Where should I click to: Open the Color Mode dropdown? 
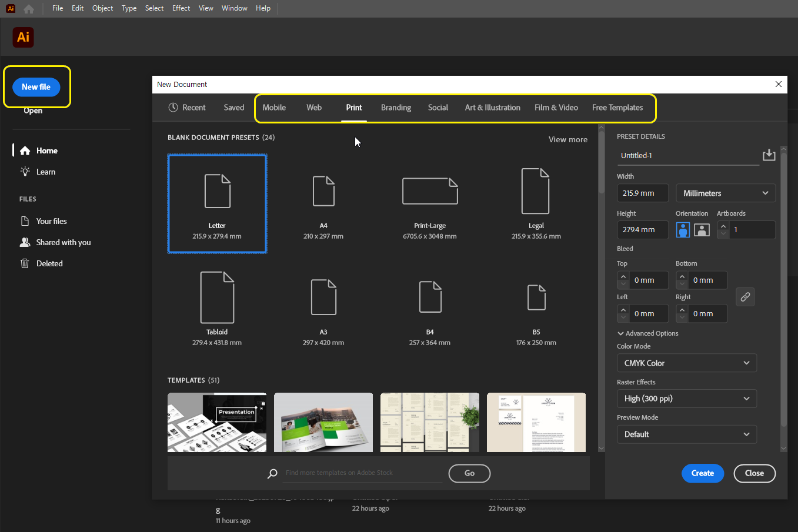687,363
